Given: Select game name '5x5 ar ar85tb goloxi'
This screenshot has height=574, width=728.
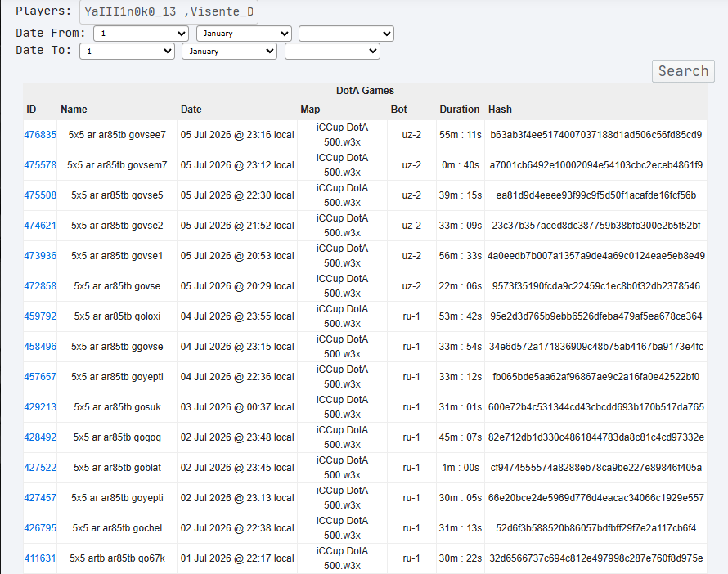Looking at the screenshot, I should coord(117,316).
